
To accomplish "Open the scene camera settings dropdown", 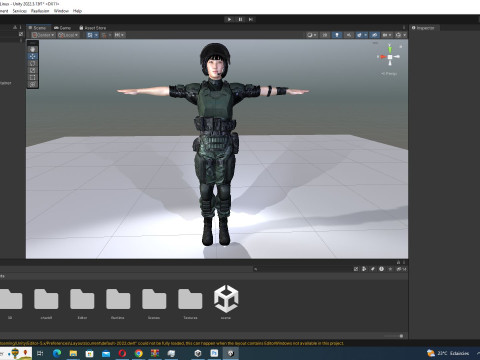I will [x=387, y=35].
